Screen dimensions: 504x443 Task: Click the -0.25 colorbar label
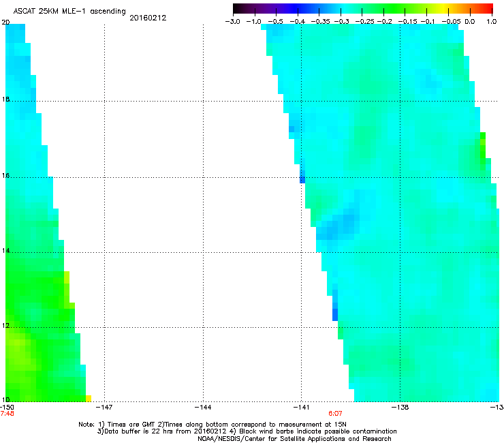coord(364,22)
